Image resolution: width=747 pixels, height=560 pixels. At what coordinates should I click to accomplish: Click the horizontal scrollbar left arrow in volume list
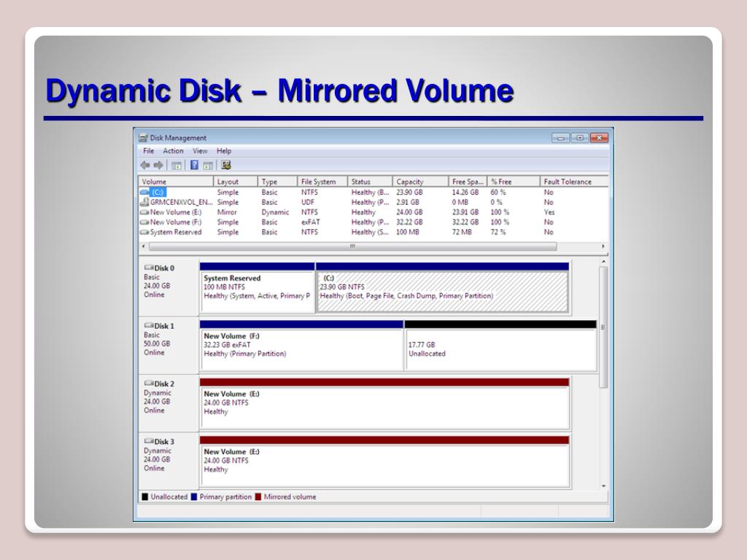[144, 246]
